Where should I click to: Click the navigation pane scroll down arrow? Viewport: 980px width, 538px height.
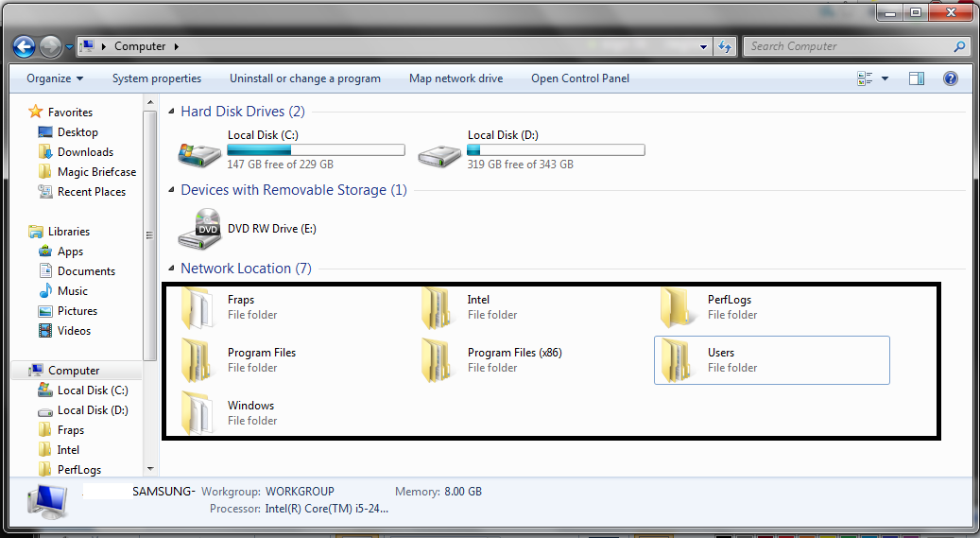coord(150,469)
